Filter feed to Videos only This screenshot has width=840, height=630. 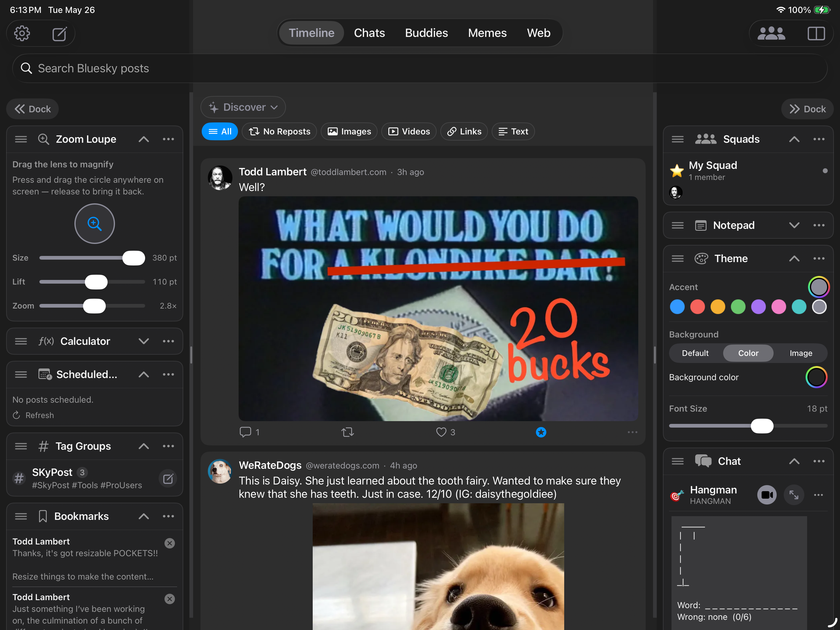click(409, 131)
